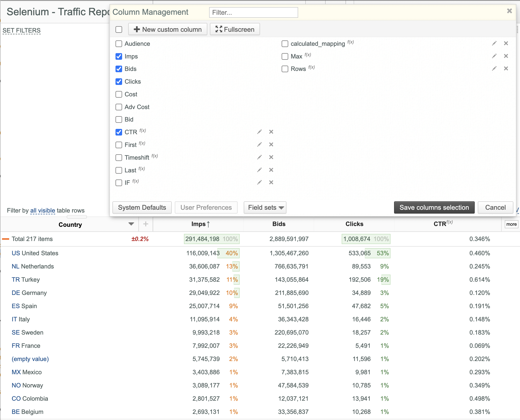The image size is (520, 420).
Task: Open the US United States row
Action: 35,253
